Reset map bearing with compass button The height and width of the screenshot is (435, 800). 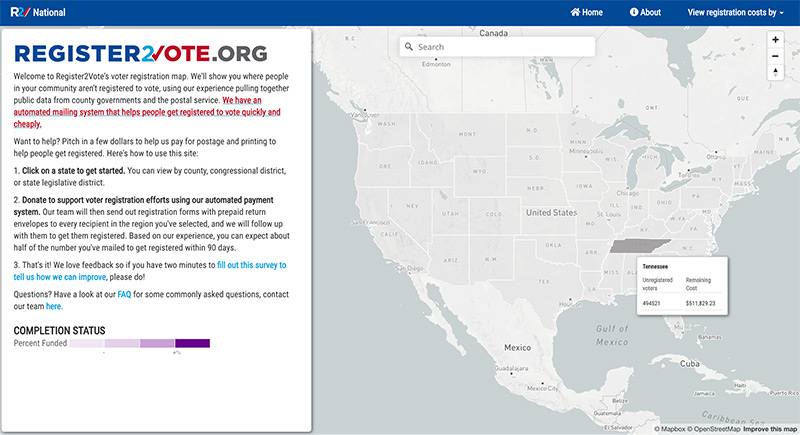coord(775,72)
